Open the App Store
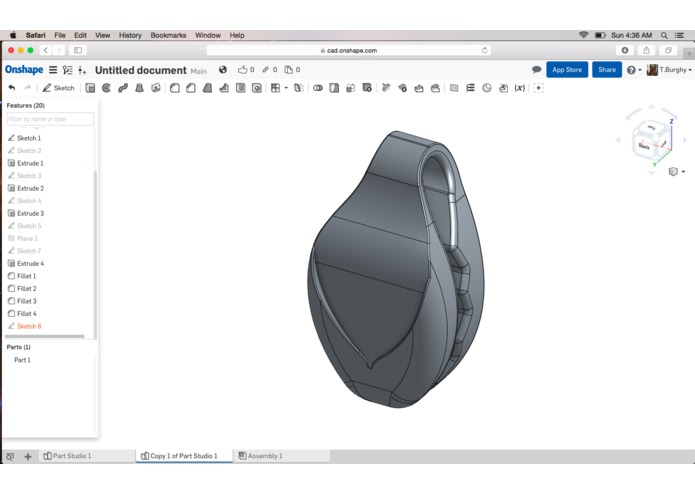The height and width of the screenshot is (494, 695). [x=567, y=70]
